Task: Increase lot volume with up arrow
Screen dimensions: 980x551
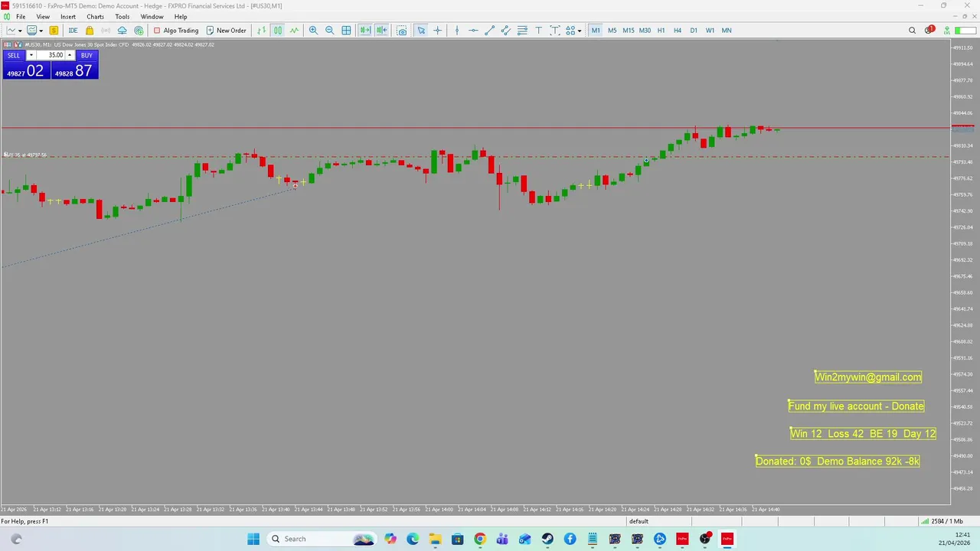Action: (70, 55)
